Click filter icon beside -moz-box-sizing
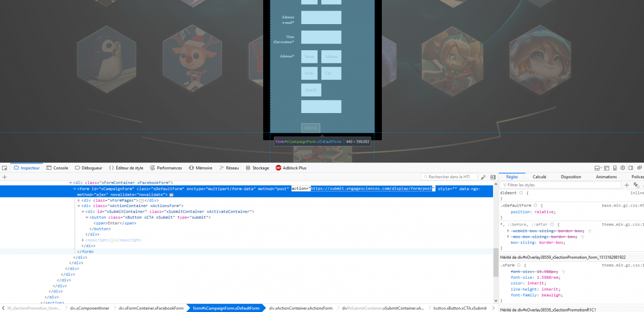The width and height of the screenshot is (644, 312). [583, 236]
